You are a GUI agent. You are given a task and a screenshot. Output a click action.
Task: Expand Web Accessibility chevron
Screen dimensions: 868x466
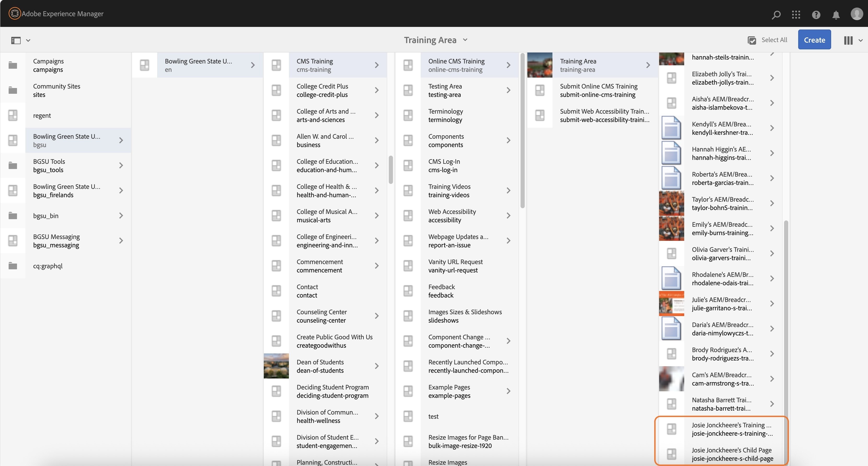[509, 215]
